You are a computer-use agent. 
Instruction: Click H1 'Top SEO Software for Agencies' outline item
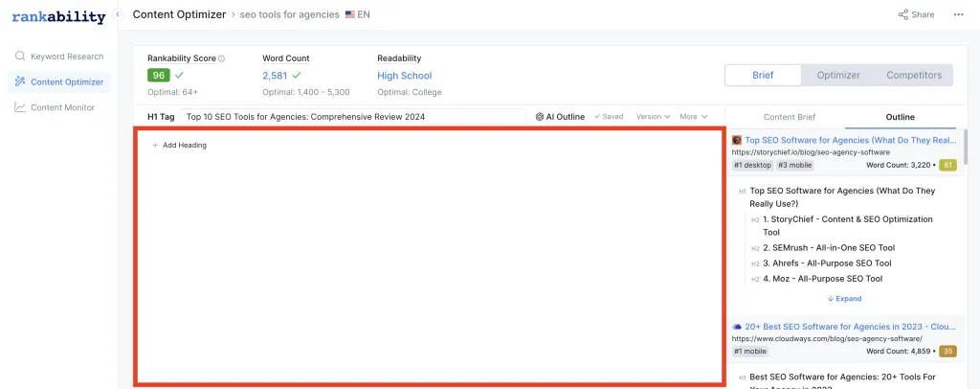pos(842,197)
